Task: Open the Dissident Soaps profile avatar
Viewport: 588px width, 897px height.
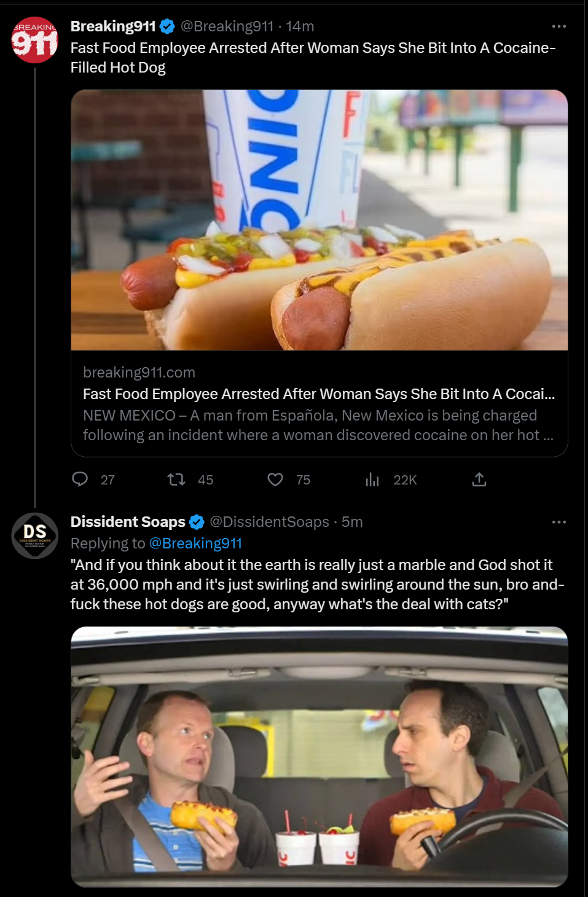Action: (35, 535)
